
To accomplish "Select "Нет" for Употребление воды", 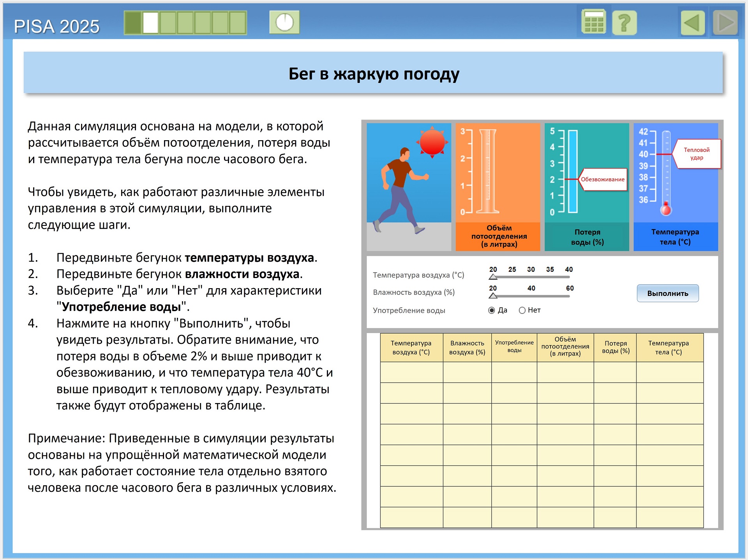I will point(522,310).
